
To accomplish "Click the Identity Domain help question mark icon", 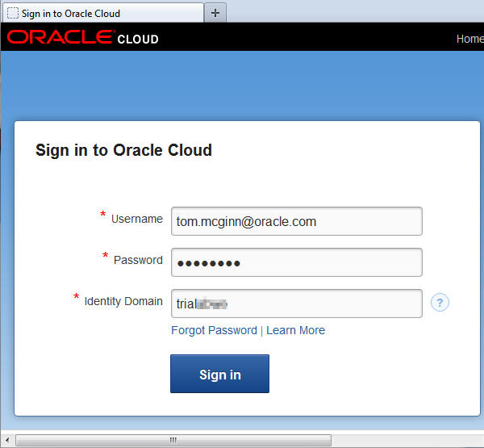I will point(440,302).
